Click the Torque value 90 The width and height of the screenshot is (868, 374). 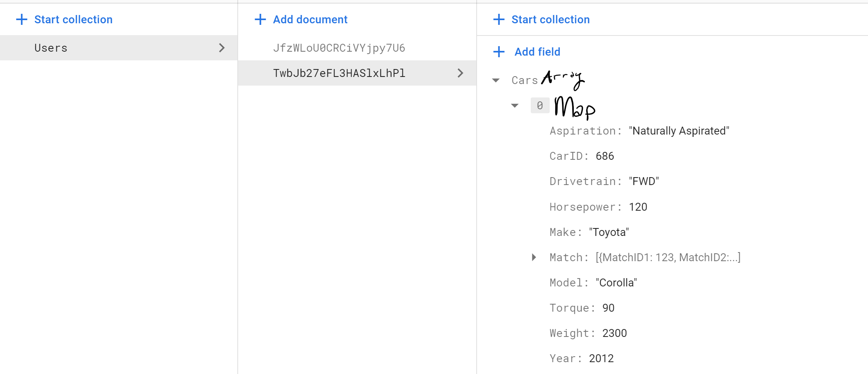(x=608, y=308)
